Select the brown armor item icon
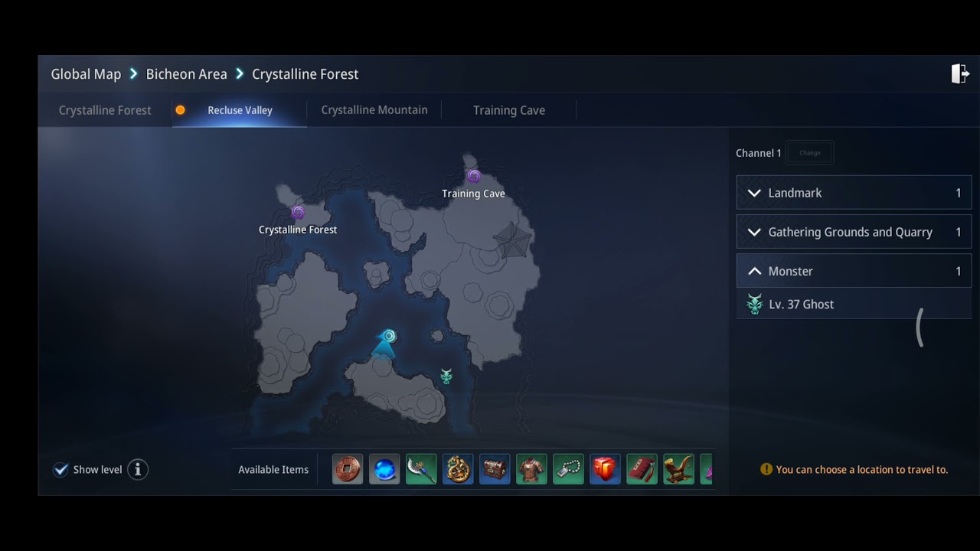 (x=531, y=469)
